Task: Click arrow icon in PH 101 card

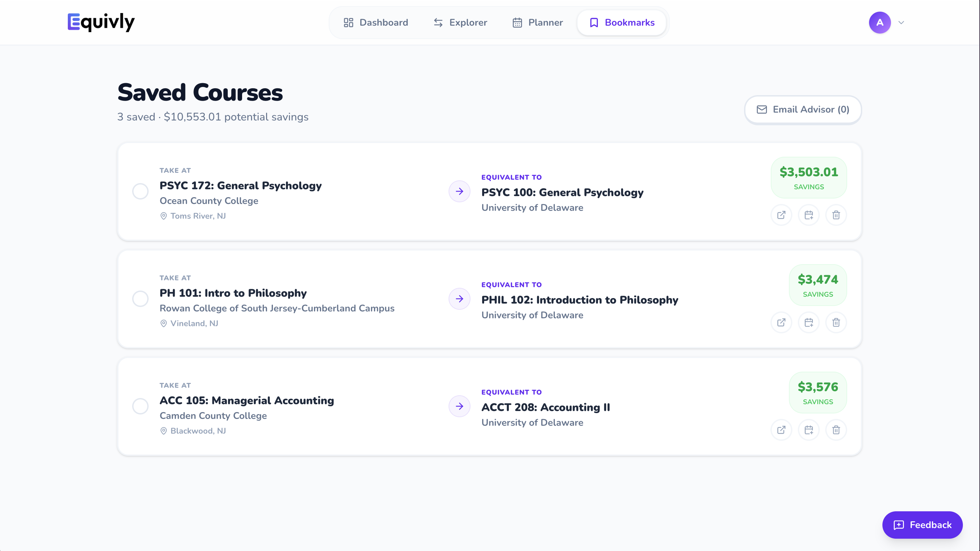Action: 460,299
